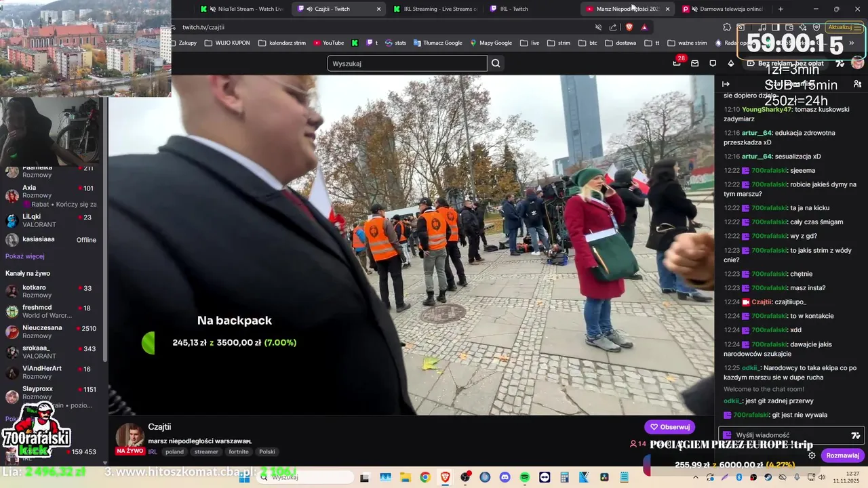This screenshot has height=488, width=868.
Task: Open the dostawa bookmarks folder
Action: 620,43
